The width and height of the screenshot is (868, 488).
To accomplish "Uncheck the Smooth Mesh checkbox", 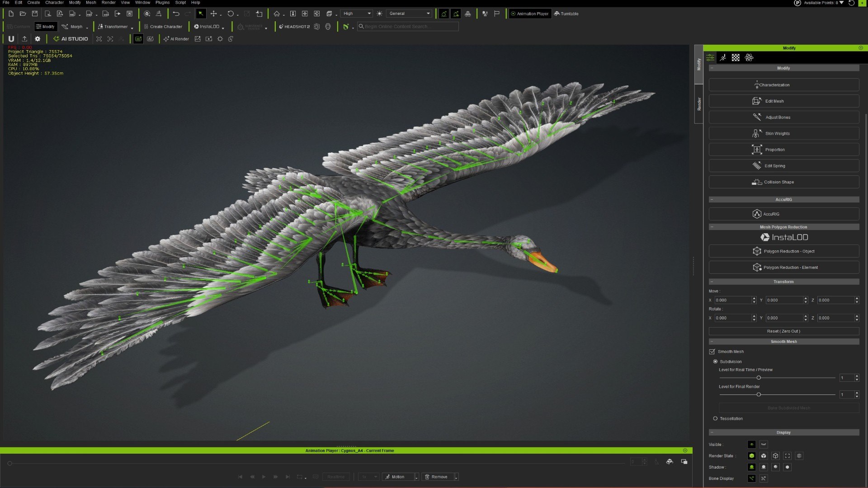I will tap(712, 352).
